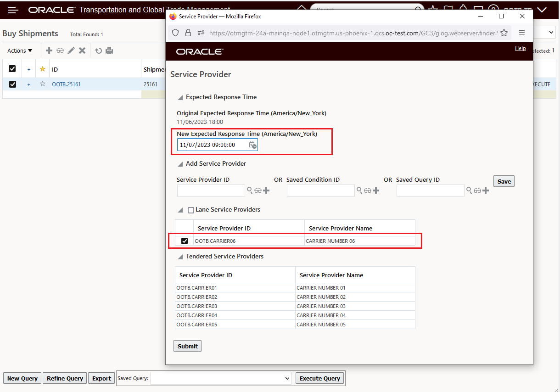Click the edit pencil icon in Buy Shipments toolbar

71,50
